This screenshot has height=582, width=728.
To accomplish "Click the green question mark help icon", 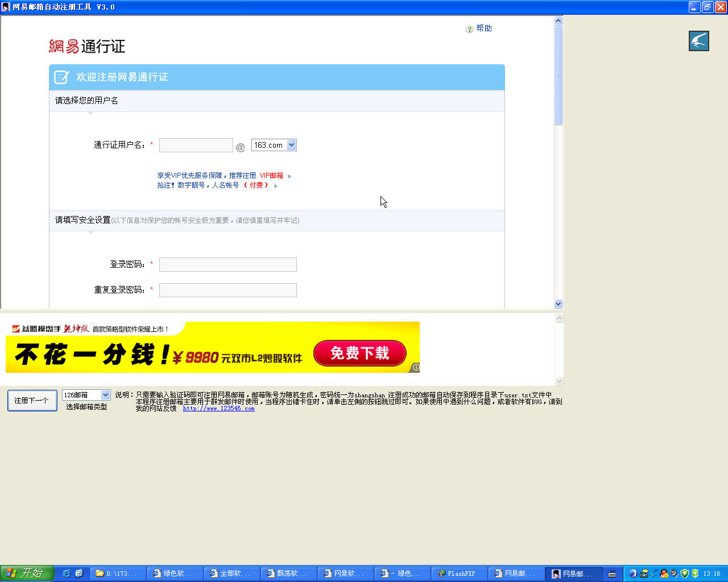I will tap(470, 29).
